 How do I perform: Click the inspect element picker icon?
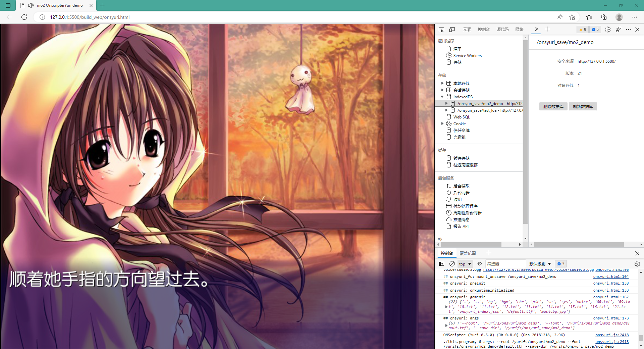point(441,30)
